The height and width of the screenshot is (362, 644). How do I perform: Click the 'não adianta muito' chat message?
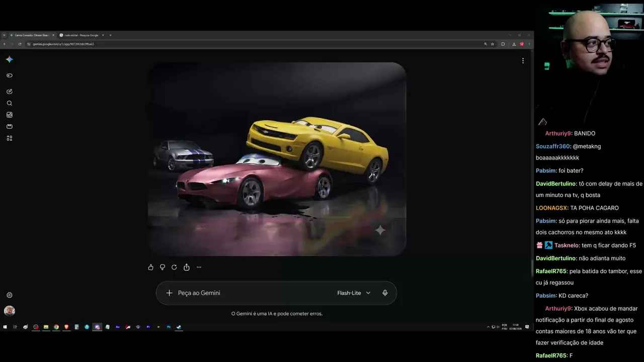602,258
